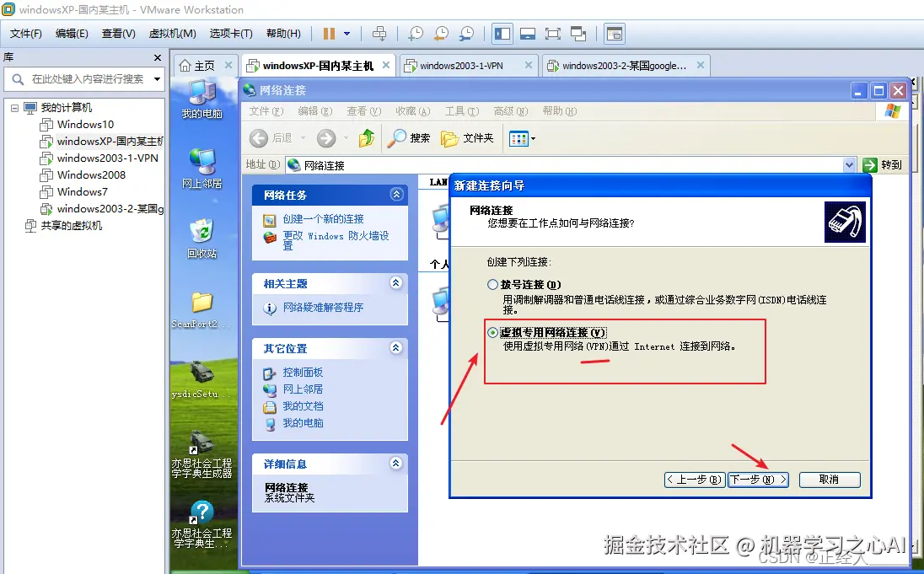Select the 虚拟专用网络连接(V) radio button
Screen dimensions: 924x574
tap(492, 333)
